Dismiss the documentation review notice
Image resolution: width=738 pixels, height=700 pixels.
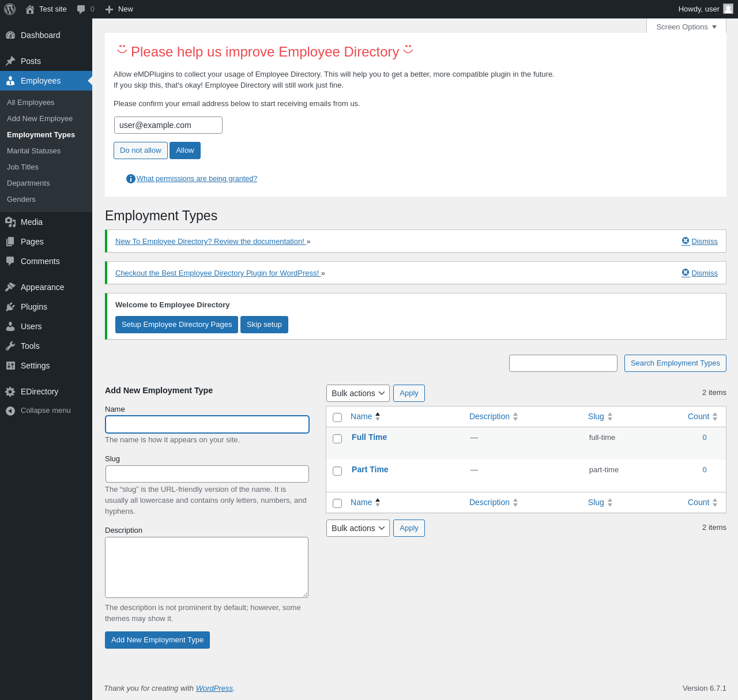699,242
